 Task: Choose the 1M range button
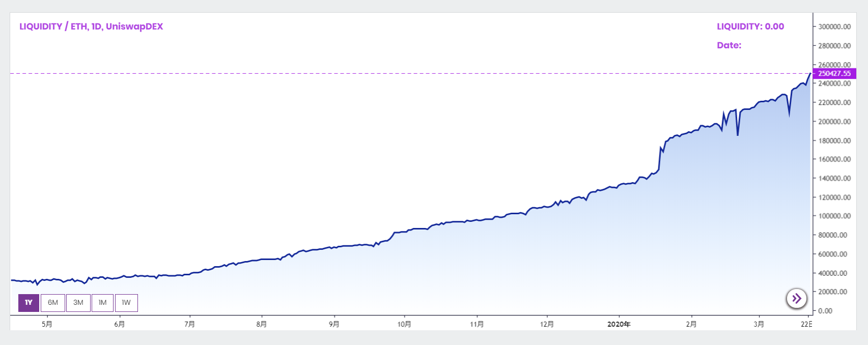(102, 303)
